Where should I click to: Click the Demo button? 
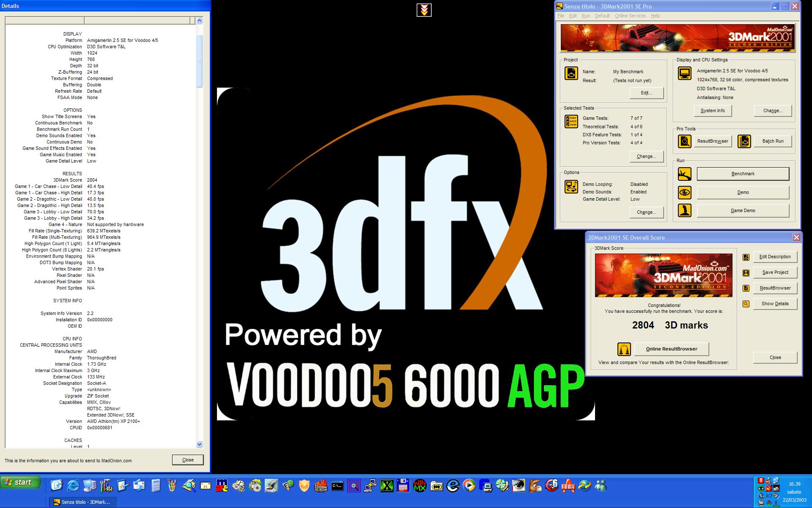pos(743,193)
